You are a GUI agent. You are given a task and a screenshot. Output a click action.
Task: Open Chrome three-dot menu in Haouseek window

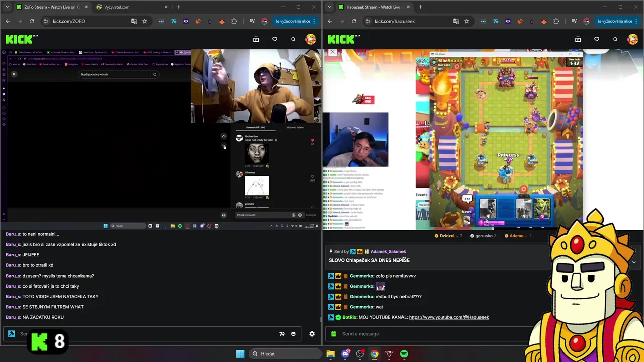pyautogui.click(x=636, y=21)
